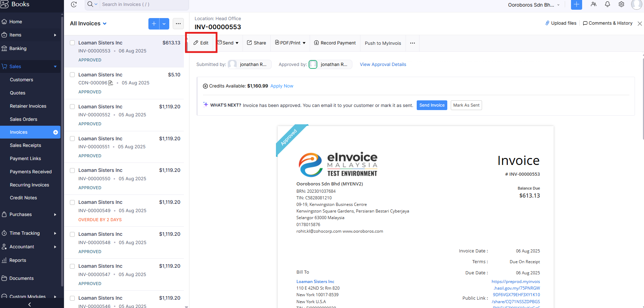644x308 pixels.
Task: Click Upload files
Action: coord(561,23)
